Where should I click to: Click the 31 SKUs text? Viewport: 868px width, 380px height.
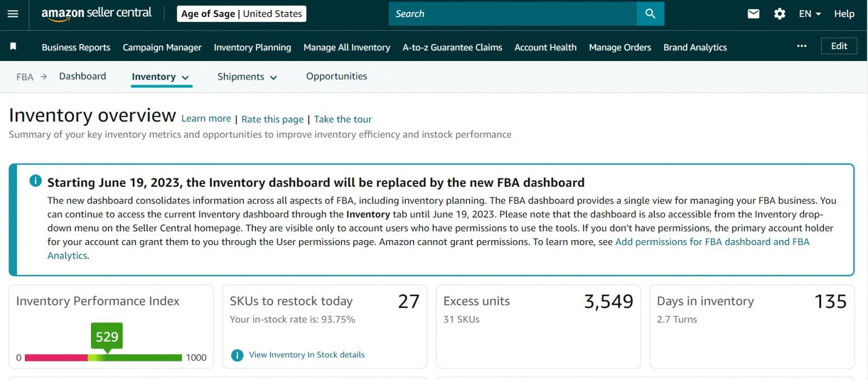pos(462,320)
